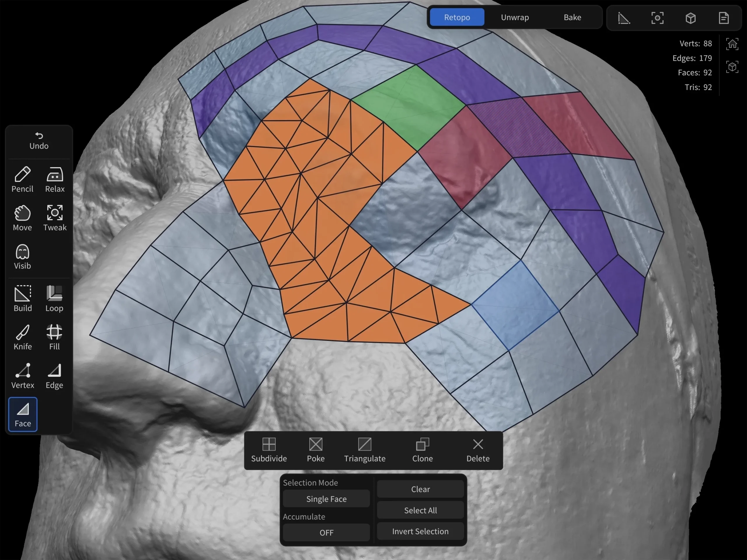Subdivide the selected faces
The width and height of the screenshot is (747, 560).
pos(269,450)
